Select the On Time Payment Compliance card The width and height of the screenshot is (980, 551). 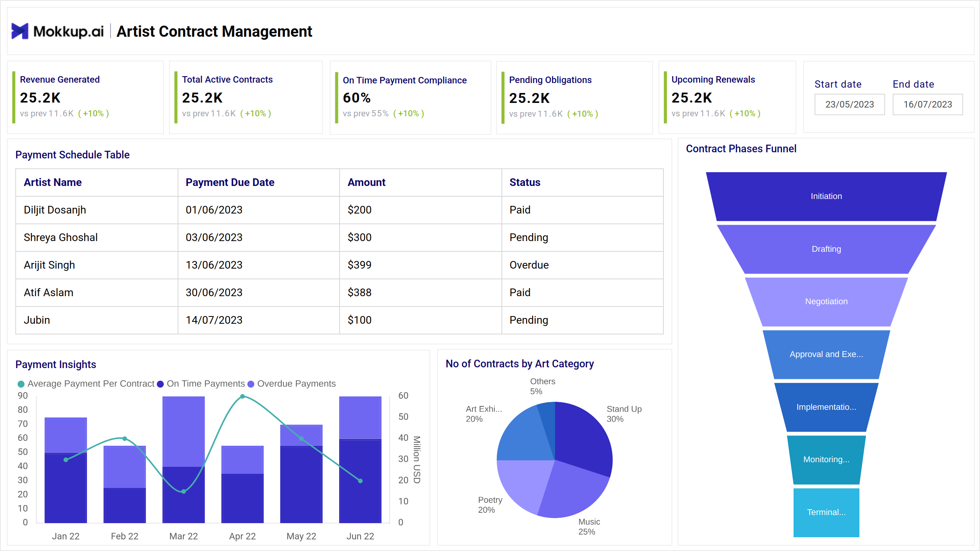click(410, 98)
